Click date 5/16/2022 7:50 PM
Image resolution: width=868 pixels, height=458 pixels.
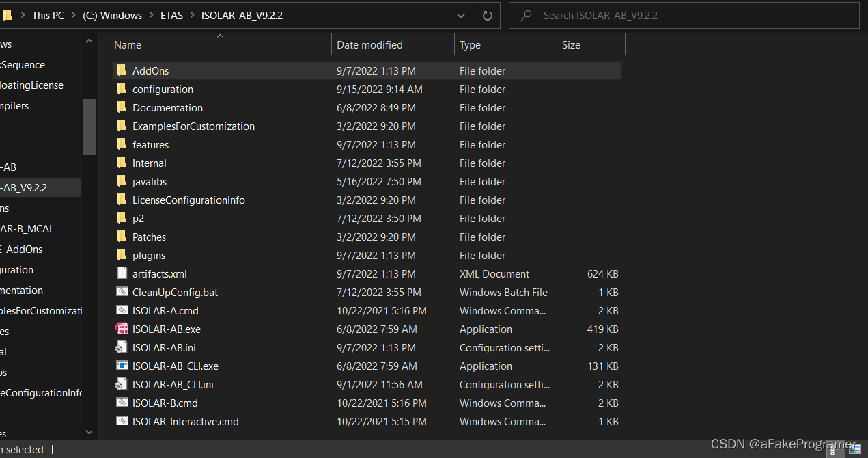pyautogui.click(x=378, y=181)
